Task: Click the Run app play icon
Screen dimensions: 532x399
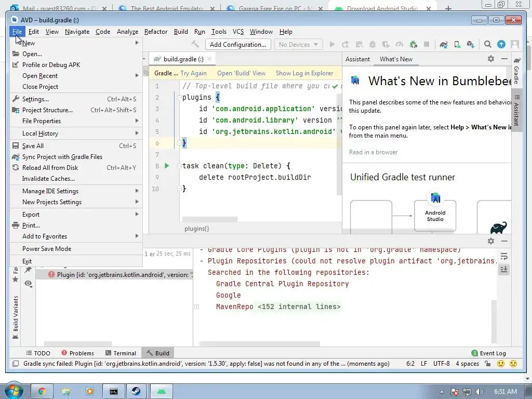Action: click(332, 45)
